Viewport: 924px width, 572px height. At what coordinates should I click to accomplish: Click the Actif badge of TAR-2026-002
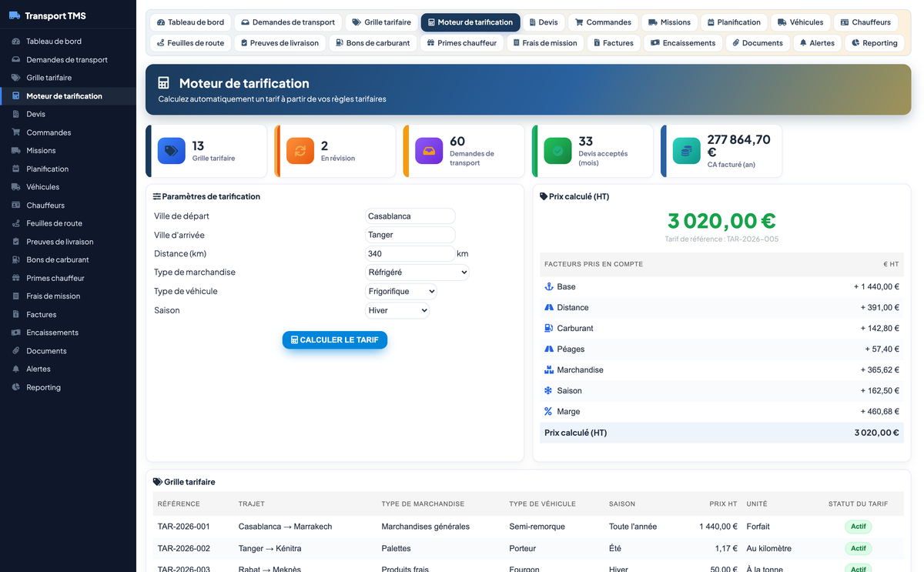pyautogui.click(x=858, y=548)
